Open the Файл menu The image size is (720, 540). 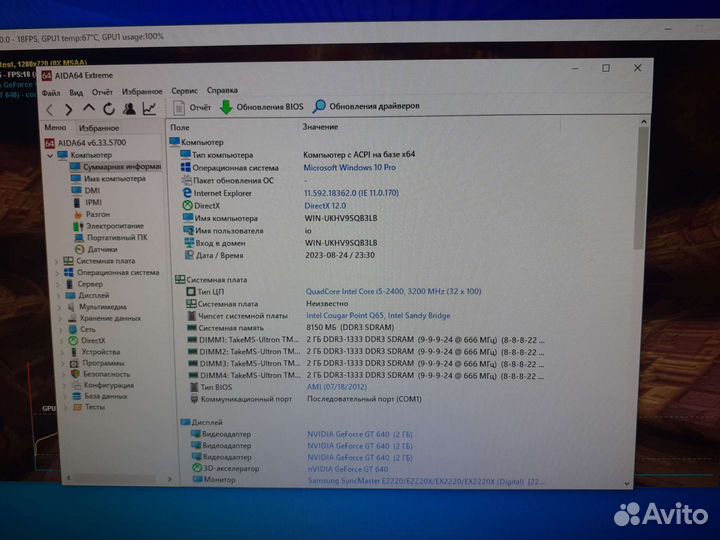51,93
